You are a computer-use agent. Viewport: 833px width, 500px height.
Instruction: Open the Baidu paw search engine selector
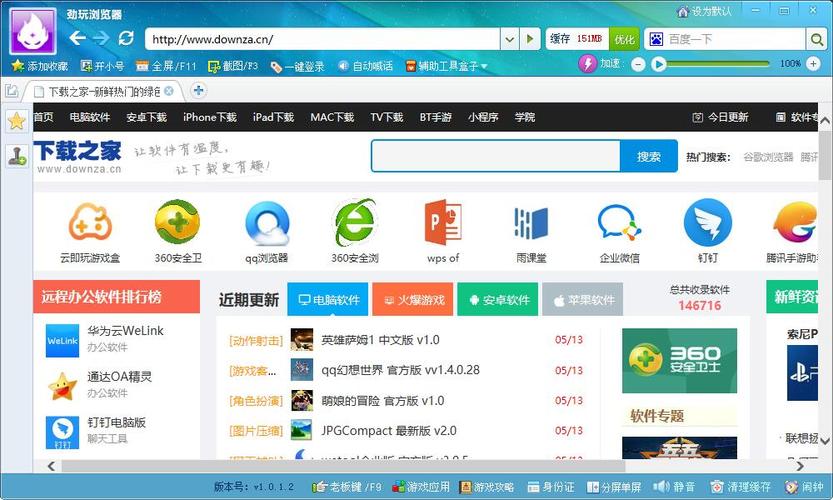657,39
